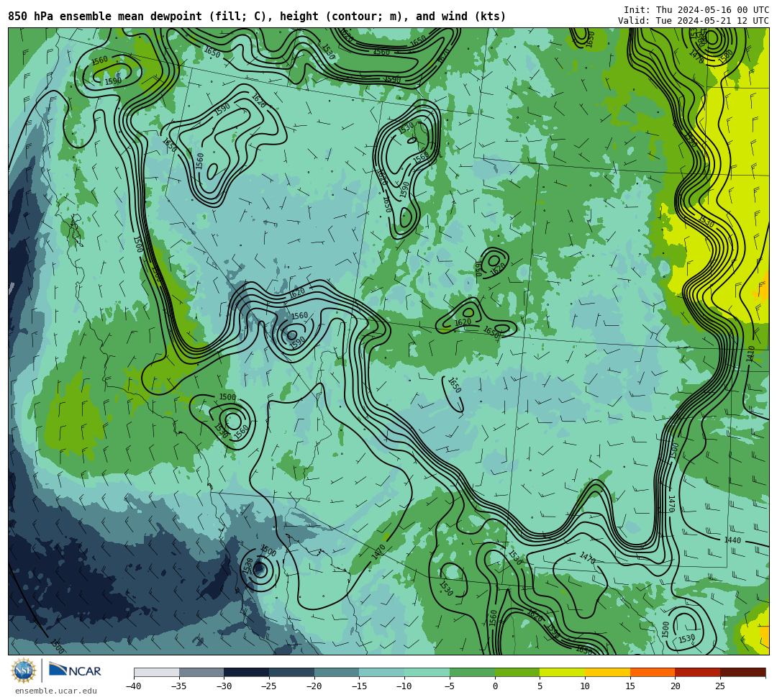Viewport: 777px width, 700px height.
Task: Select the map title '850 hPa ensemble mean dewpoint'
Action: point(105,17)
